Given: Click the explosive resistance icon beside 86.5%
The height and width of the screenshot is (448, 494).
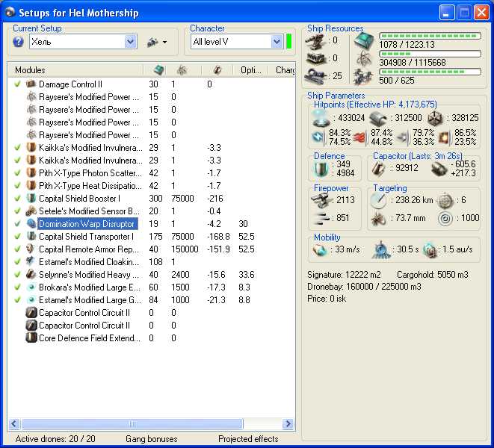Looking at the screenshot, I should tap(445, 137).
